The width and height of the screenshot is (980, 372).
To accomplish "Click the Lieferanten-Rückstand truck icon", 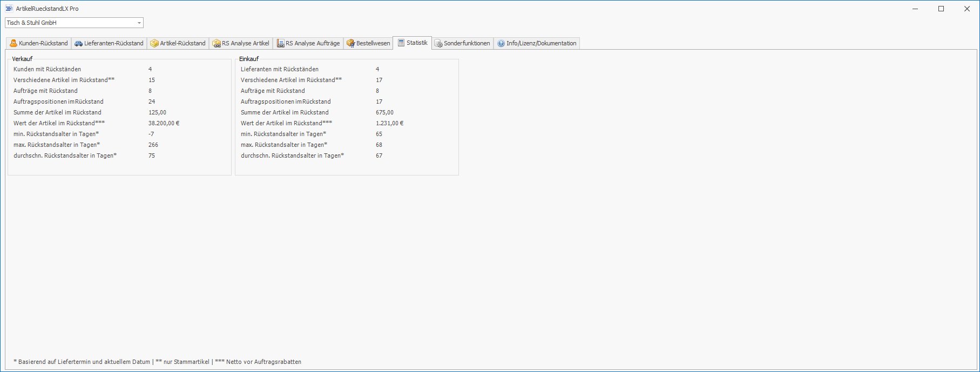I will 79,43.
